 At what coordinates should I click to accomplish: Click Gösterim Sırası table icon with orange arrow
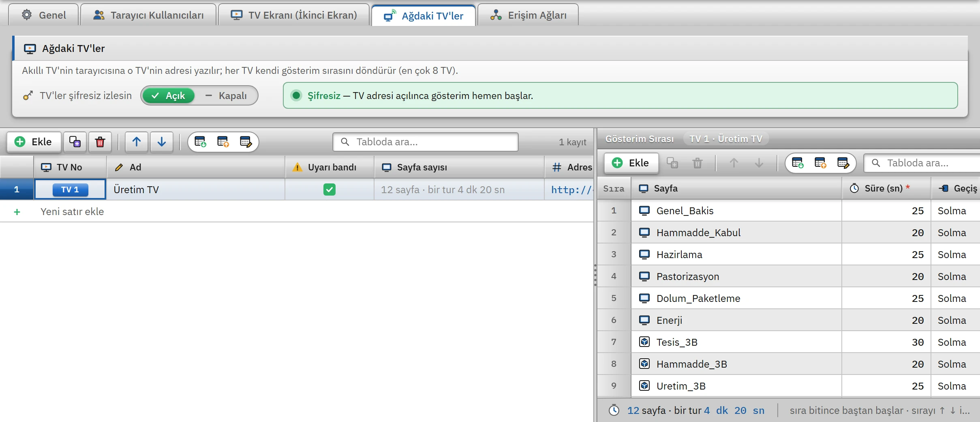tap(821, 163)
